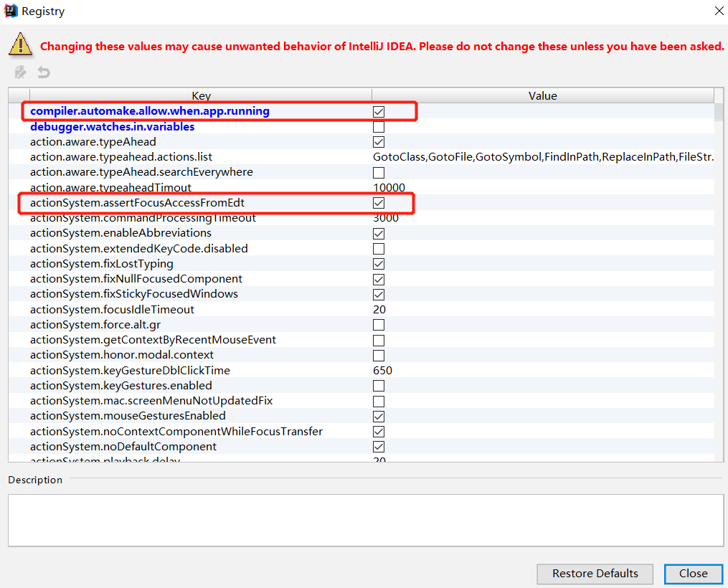Uncheck actionSystem.fixLostTyping checkbox
The image size is (728, 588).
(379, 264)
